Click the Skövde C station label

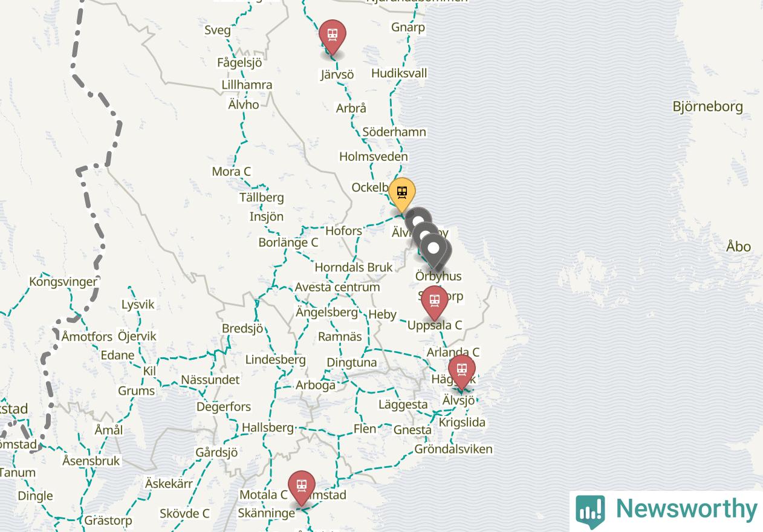pos(184,514)
